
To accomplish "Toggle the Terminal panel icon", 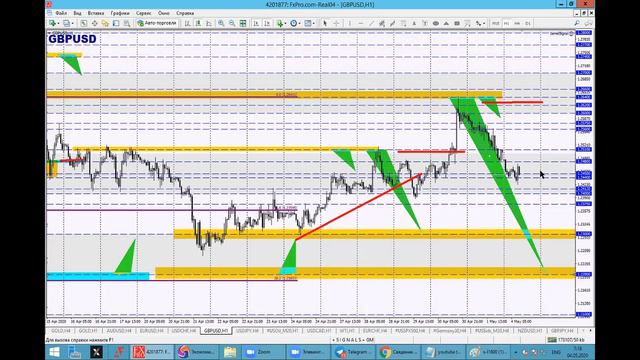I will (x=116, y=23).
